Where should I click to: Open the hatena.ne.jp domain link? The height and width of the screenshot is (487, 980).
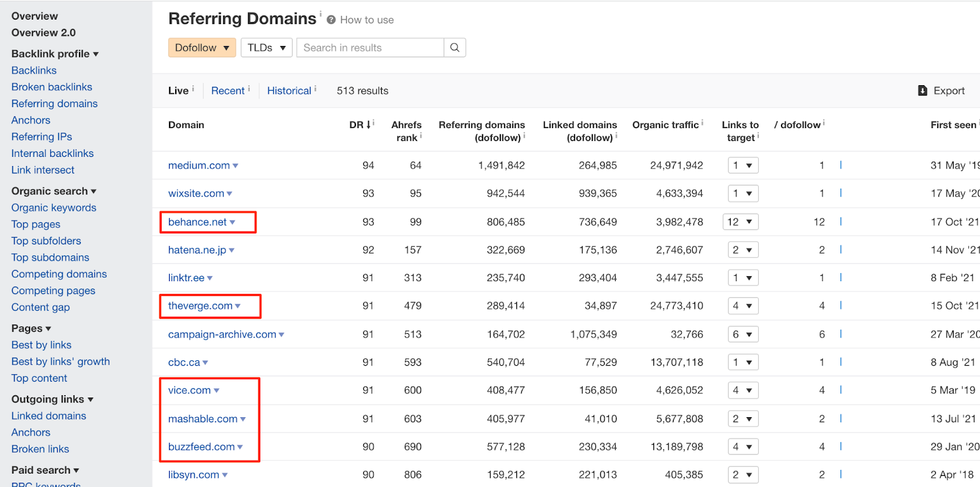197,250
